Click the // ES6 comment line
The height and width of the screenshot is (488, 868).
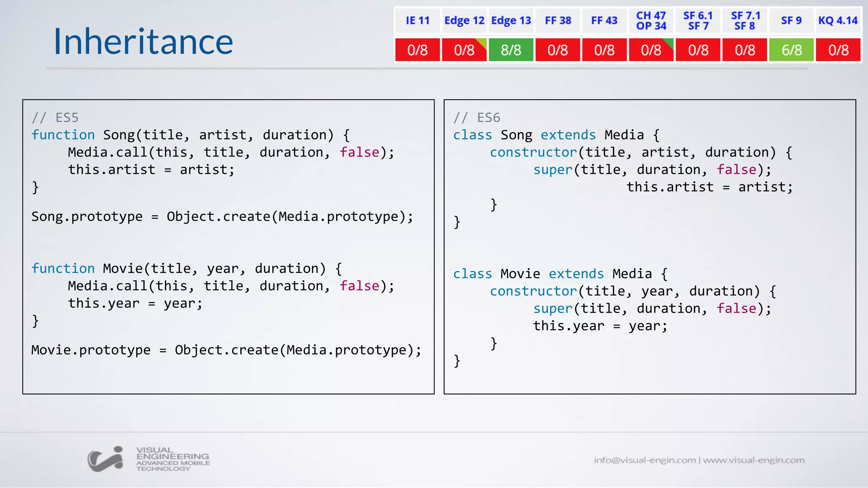point(477,117)
